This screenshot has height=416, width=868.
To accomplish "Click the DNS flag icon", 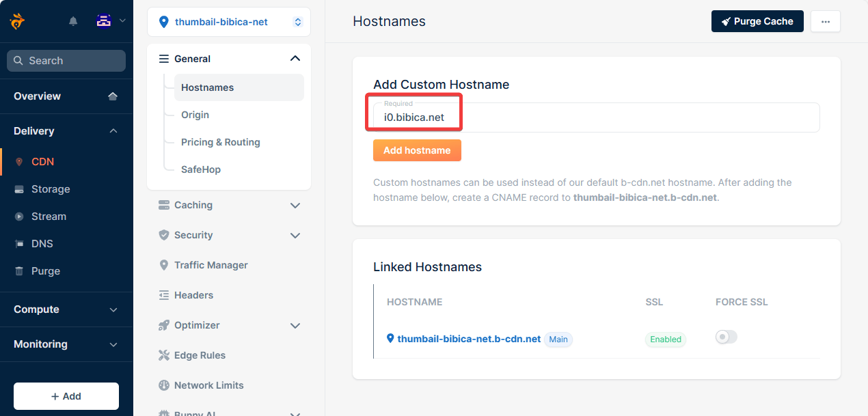I will click(19, 244).
